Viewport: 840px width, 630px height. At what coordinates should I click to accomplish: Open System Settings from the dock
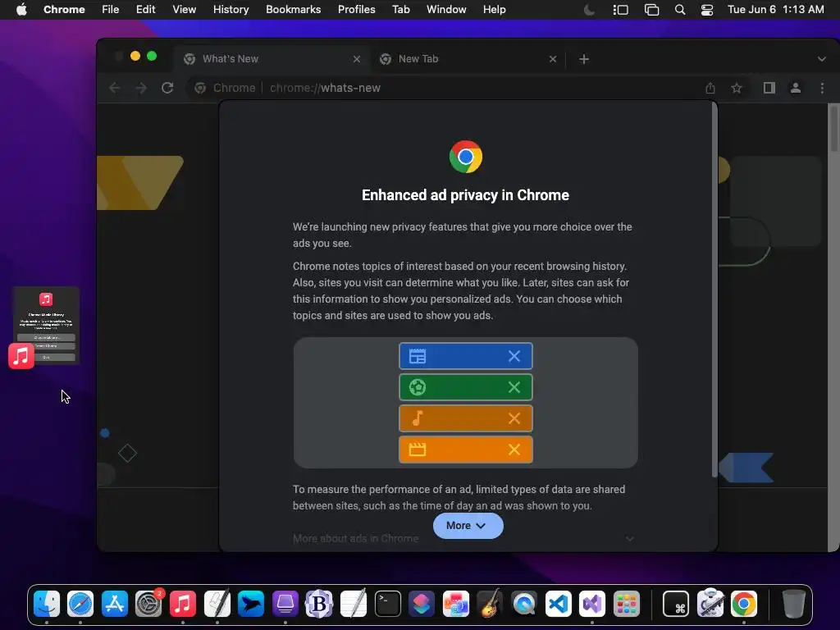148,604
